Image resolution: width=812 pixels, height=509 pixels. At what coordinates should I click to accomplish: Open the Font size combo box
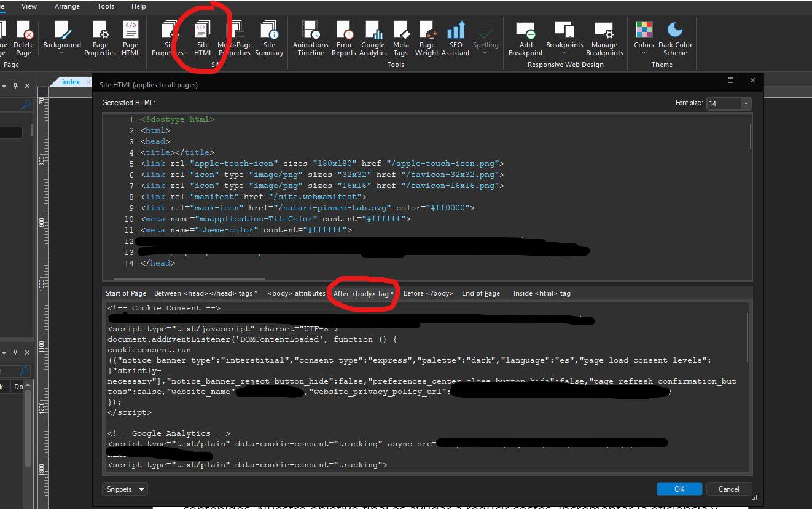[x=729, y=103]
